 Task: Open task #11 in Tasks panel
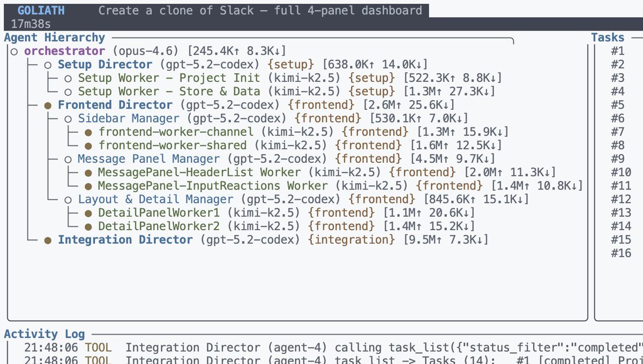(621, 186)
